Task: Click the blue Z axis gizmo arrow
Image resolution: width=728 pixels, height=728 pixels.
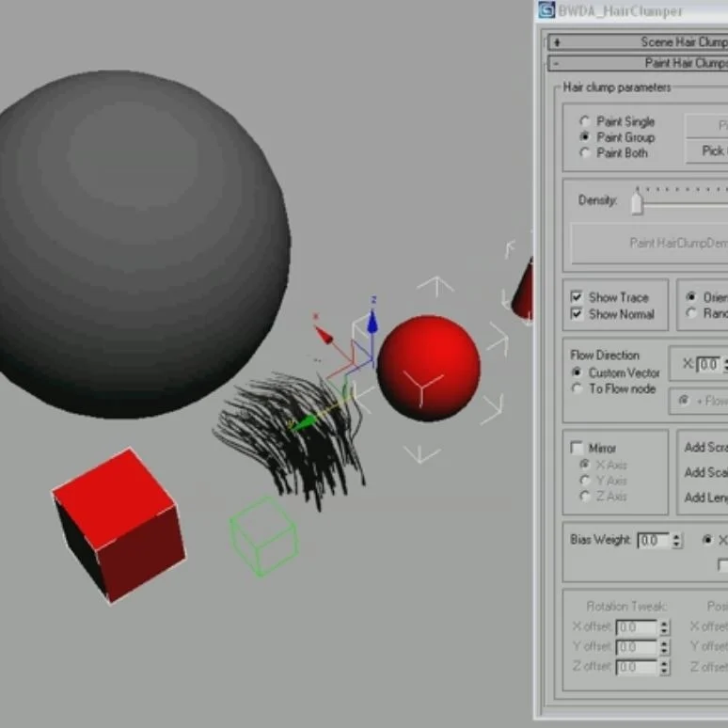Action: [x=372, y=322]
